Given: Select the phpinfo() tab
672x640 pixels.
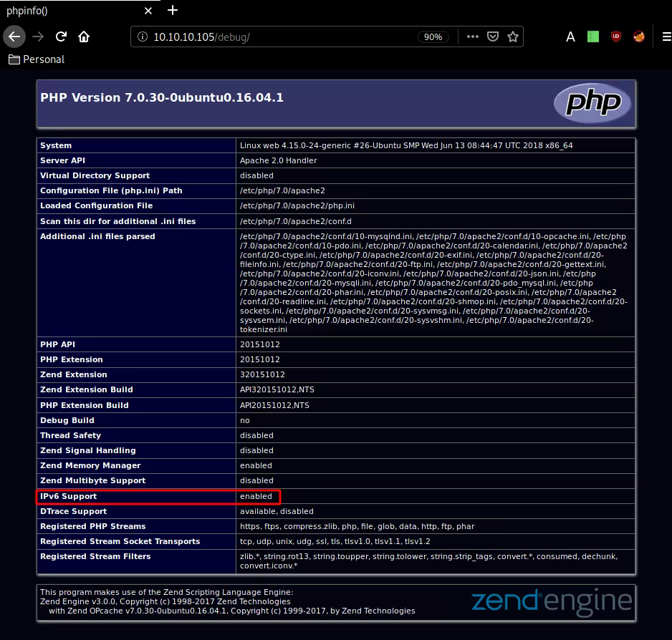Looking at the screenshot, I should point(64,11).
